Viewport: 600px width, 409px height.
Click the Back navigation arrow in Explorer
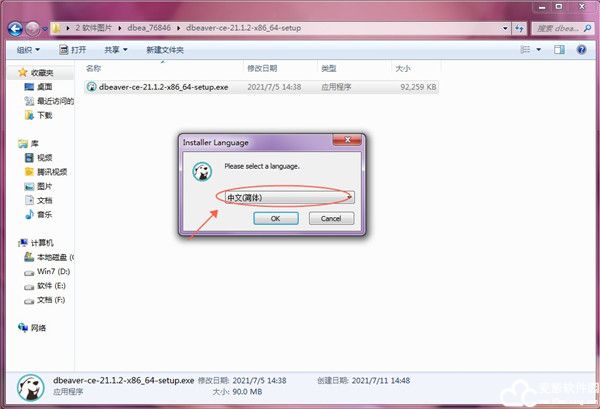(x=15, y=28)
